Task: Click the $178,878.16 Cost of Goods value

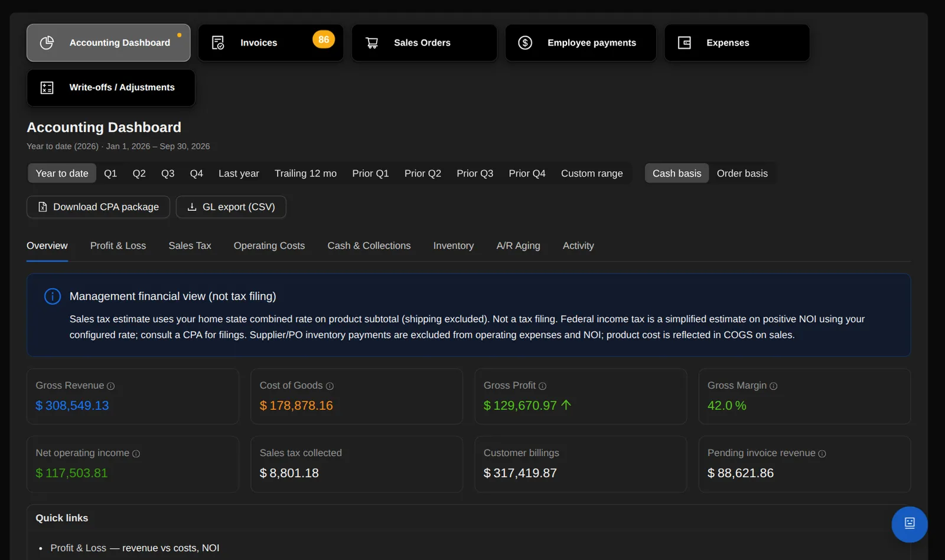Action: click(x=296, y=406)
